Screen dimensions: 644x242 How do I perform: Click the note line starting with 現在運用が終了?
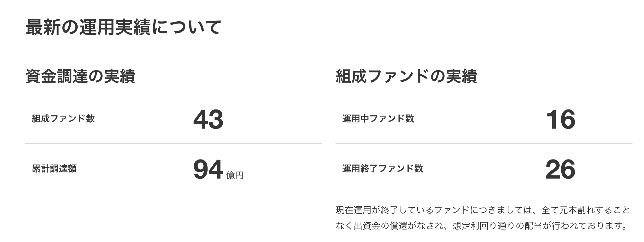pyautogui.click(x=483, y=210)
